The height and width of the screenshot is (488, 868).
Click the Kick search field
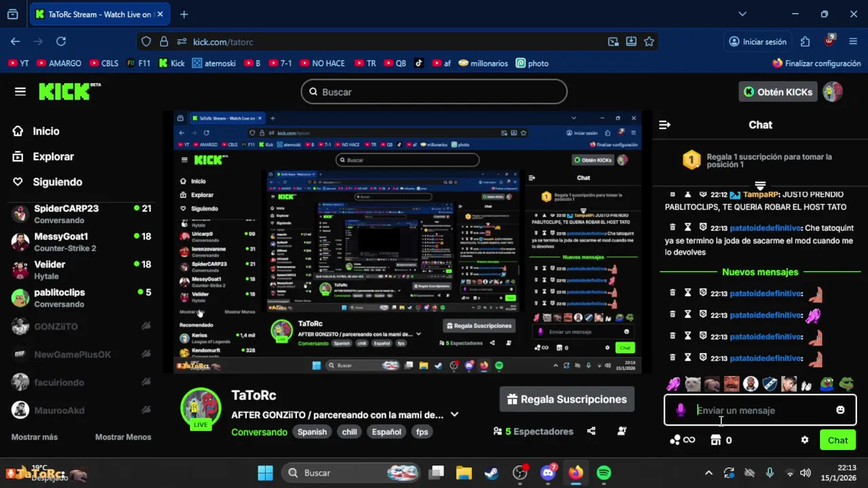434,91
